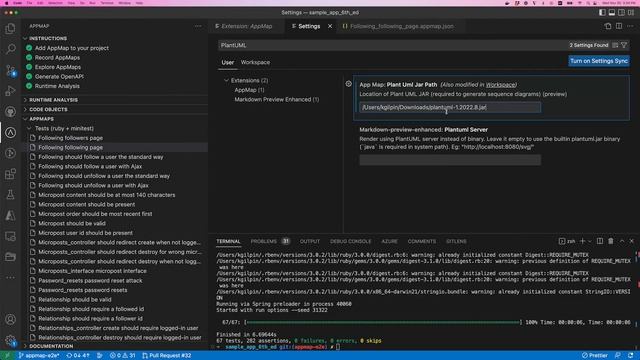Maximize the terminal panel with chevron up
Viewport: 640px width, 360px height.
pyautogui.click(x=622, y=241)
